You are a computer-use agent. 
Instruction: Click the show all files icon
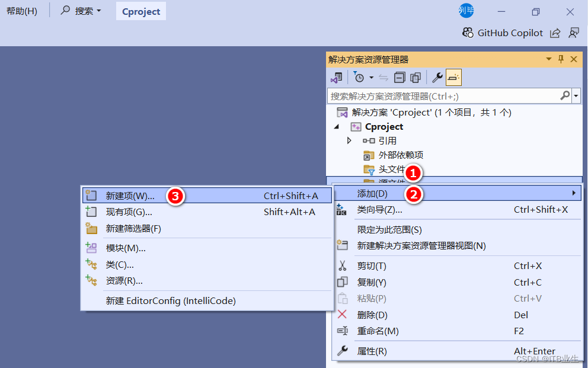416,78
